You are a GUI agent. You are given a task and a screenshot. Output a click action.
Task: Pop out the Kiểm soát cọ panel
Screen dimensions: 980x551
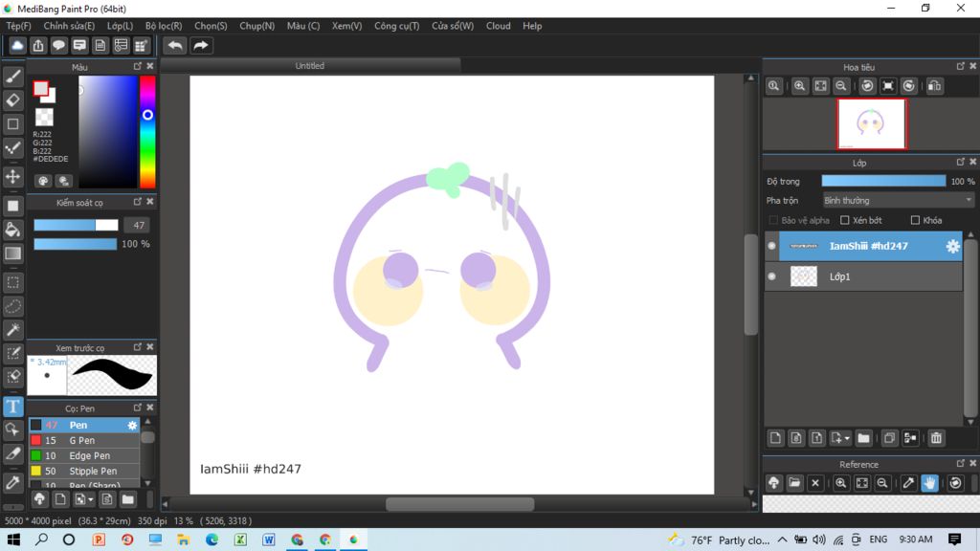pyautogui.click(x=138, y=201)
